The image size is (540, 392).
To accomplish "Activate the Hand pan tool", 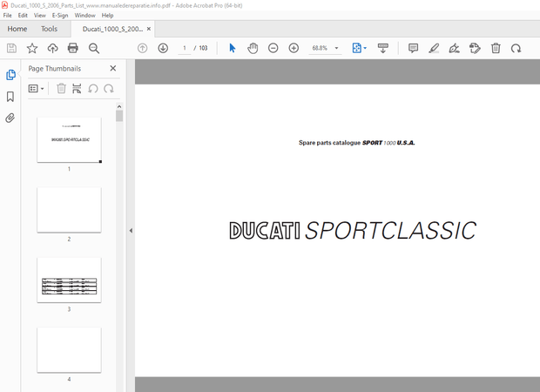I will point(253,48).
